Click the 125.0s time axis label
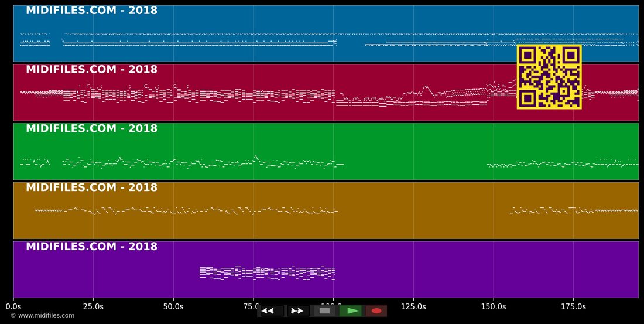This screenshot has height=324, width=644. (413, 307)
